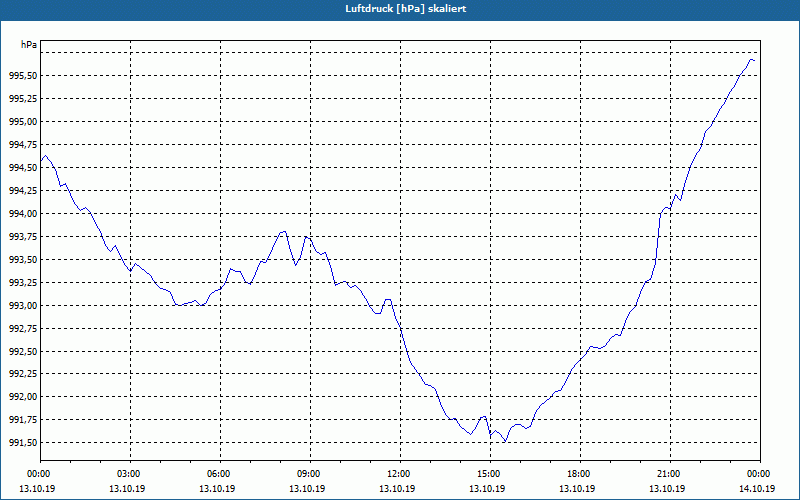Click the 992,25 y-axis value
The image size is (800, 500).
click(23, 373)
